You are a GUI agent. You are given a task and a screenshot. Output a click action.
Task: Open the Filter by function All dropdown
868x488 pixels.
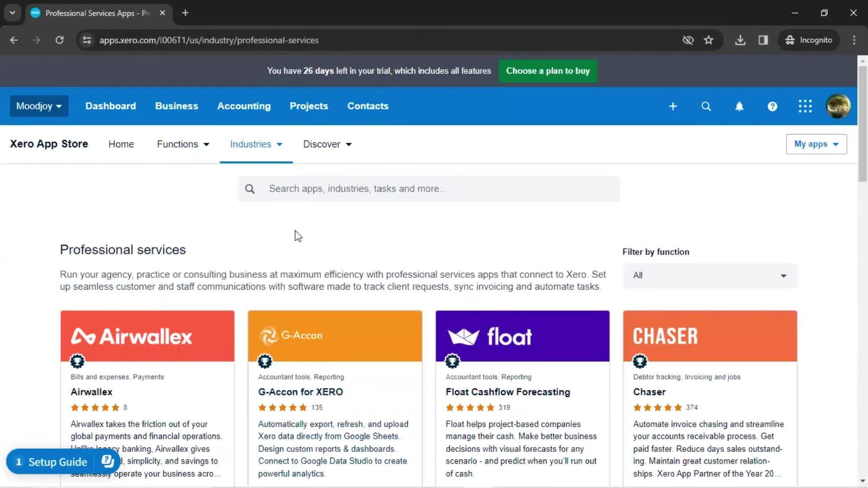pyautogui.click(x=710, y=276)
